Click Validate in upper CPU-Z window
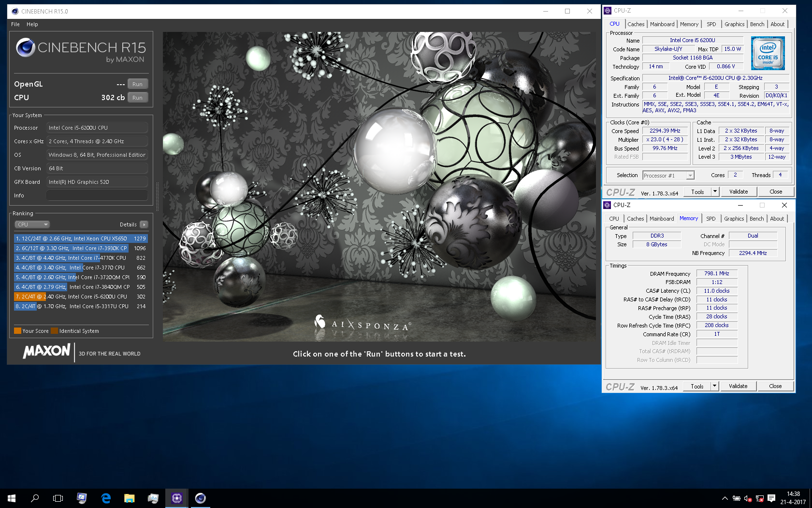 click(x=739, y=192)
